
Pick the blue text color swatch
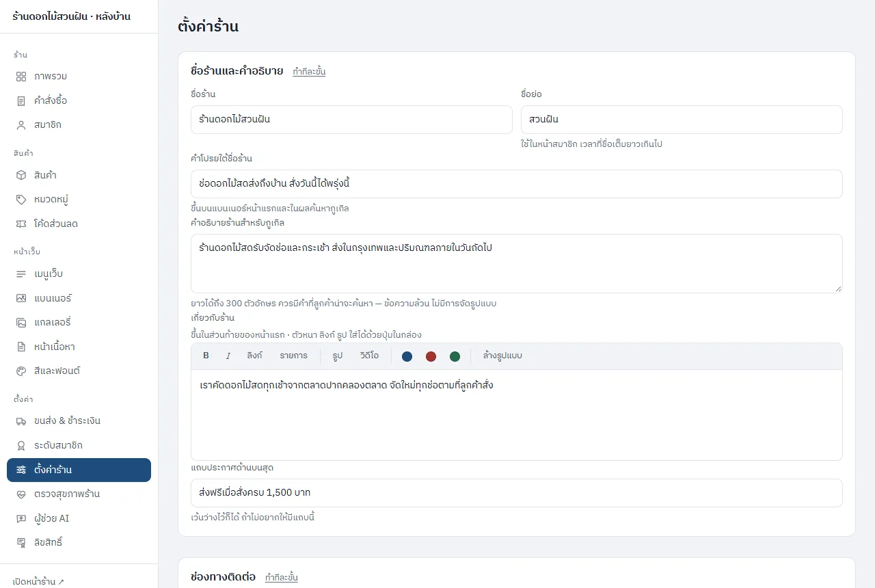click(407, 356)
